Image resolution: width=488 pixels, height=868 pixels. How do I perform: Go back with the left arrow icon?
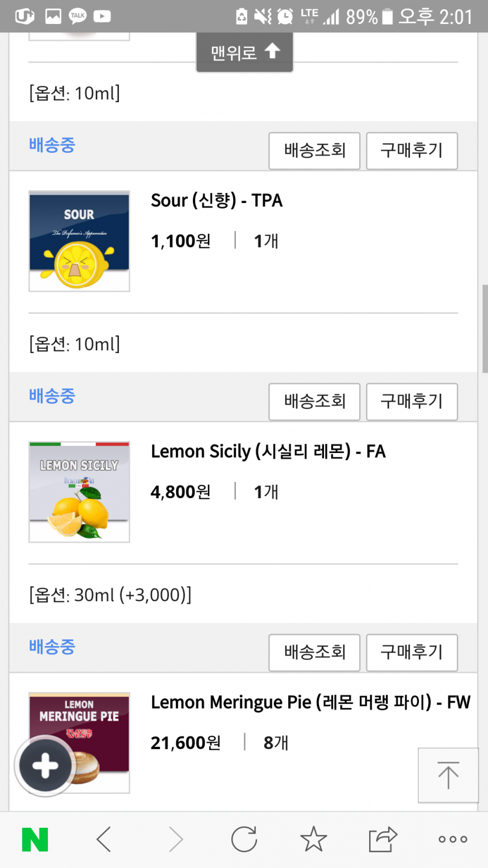click(104, 839)
